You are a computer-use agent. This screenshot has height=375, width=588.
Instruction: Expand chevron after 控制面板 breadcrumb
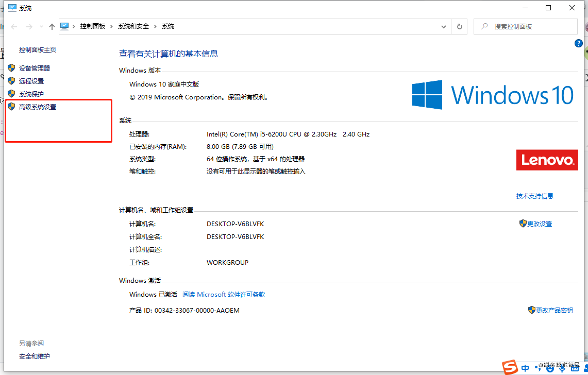point(111,26)
